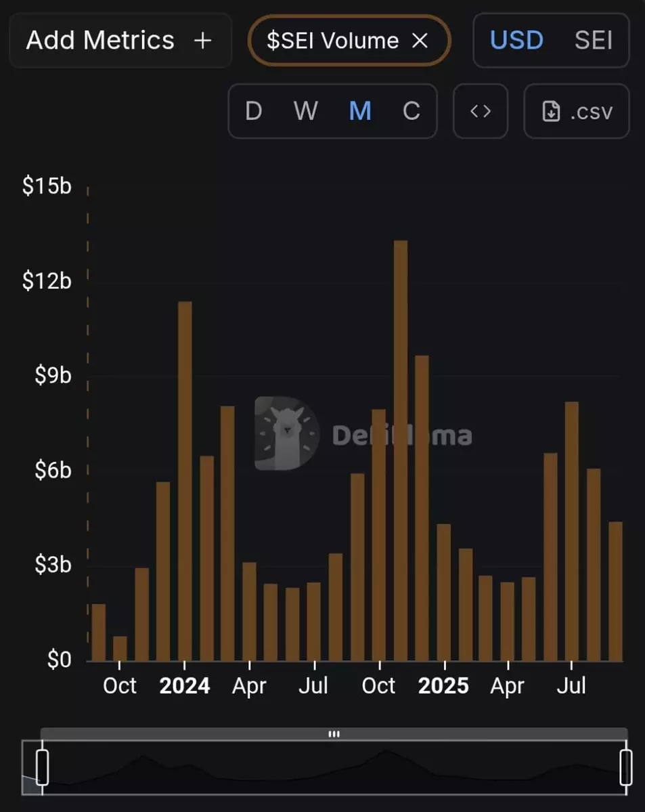Screen dimensions: 645x812
Task: Switch denomination to SEI
Action: [594, 41]
